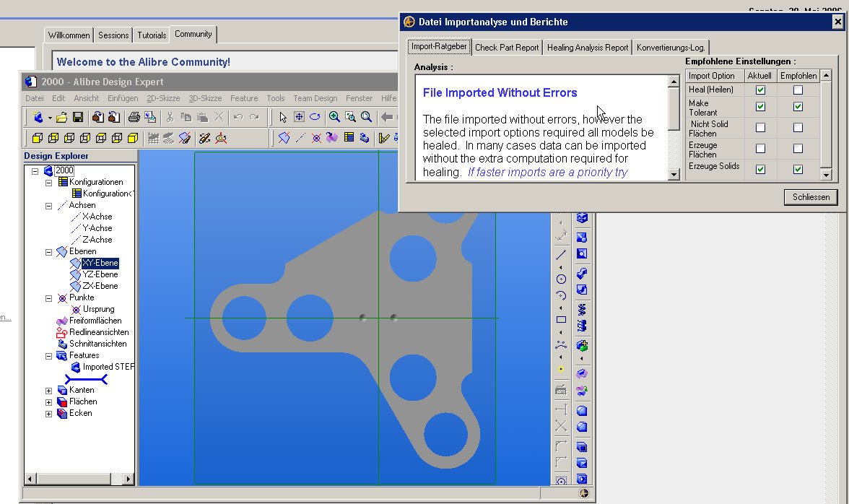Expand the Ecken tree node
Image resolution: width=849 pixels, height=504 pixels.
(49, 414)
